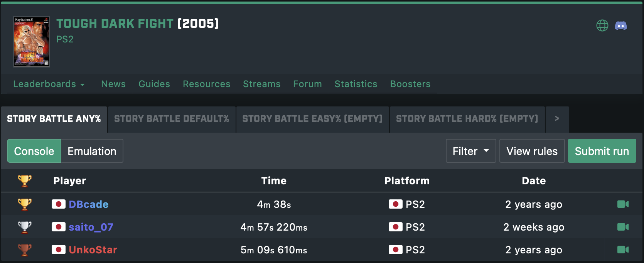644x263 pixels.
Task: Click the gold trophy beside DBcade
Action: click(x=25, y=204)
